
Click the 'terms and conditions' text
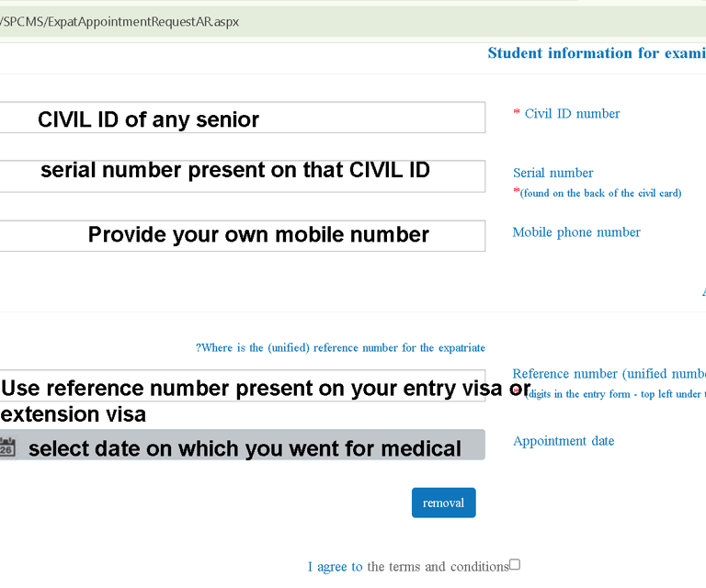click(438, 567)
